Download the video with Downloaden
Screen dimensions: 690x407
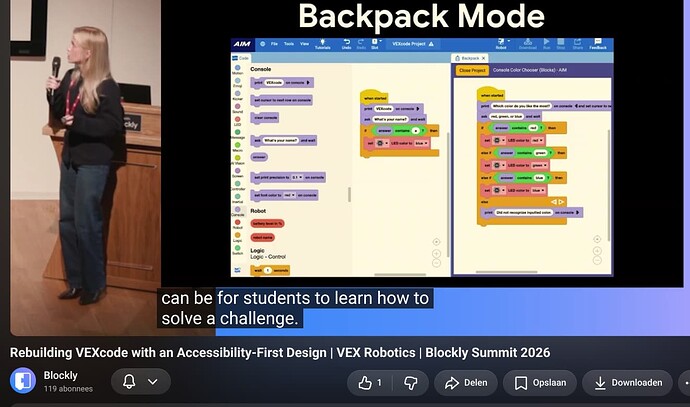click(628, 383)
